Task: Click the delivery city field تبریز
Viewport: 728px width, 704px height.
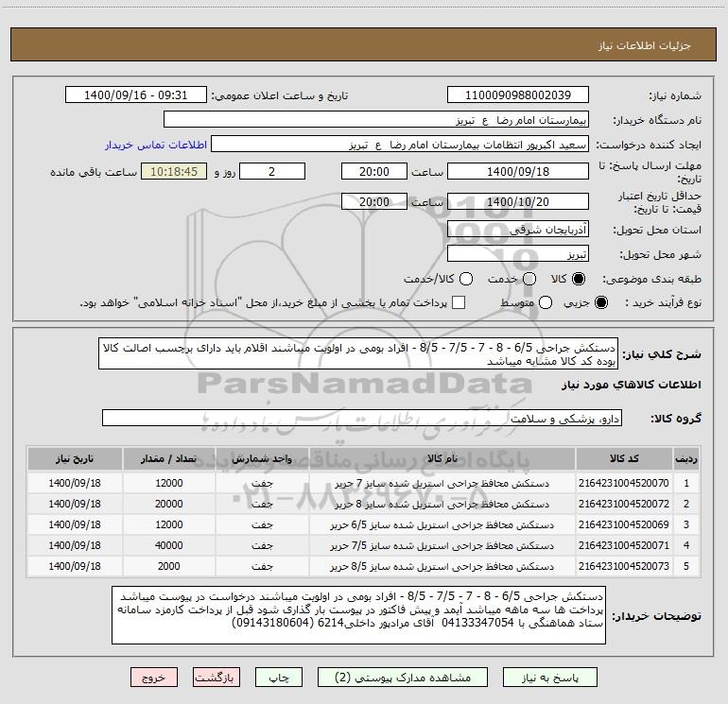Action: (518, 254)
